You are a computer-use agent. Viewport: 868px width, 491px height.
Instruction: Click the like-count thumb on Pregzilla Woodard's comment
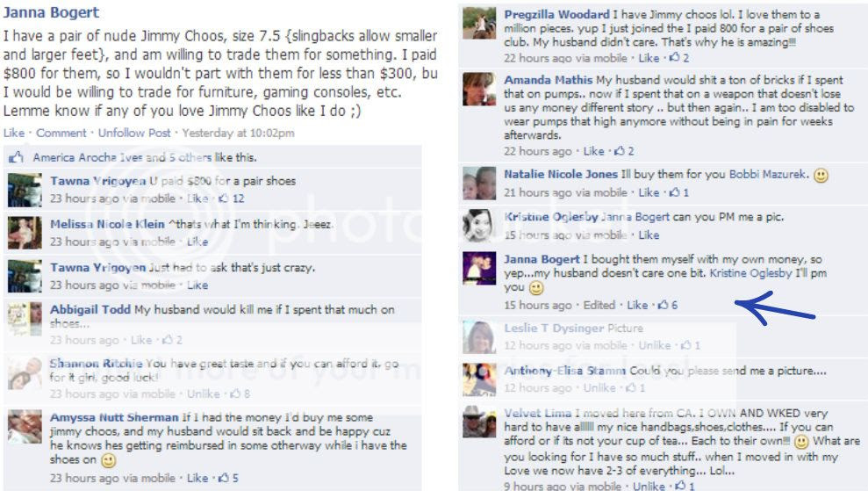coord(675,58)
